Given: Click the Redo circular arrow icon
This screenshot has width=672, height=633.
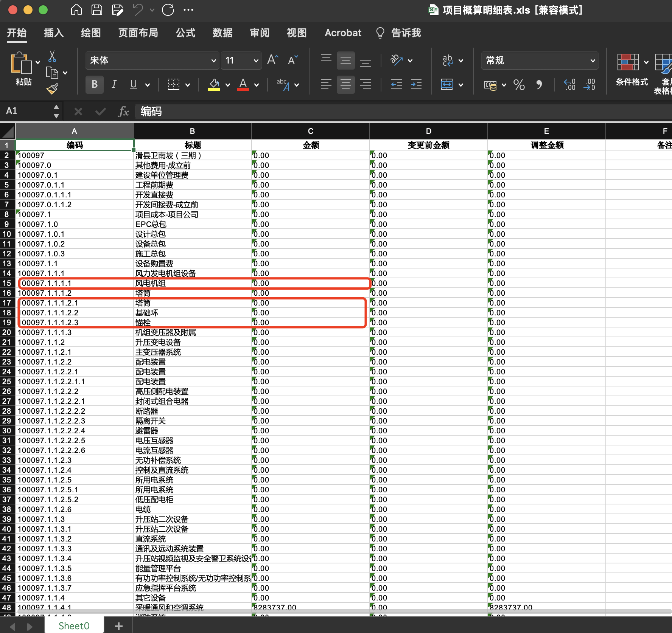Looking at the screenshot, I should click(x=168, y=9).
